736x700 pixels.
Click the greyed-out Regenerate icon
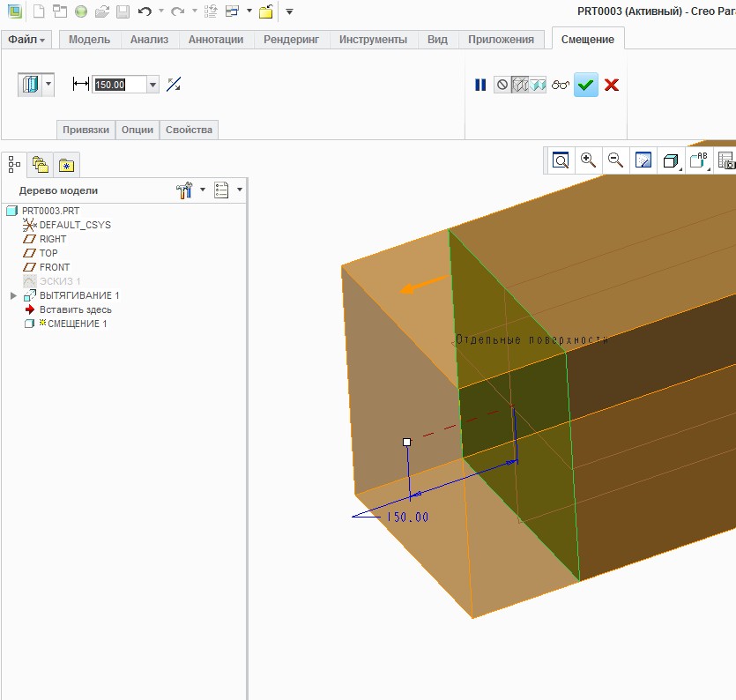[x=211, y=11]
